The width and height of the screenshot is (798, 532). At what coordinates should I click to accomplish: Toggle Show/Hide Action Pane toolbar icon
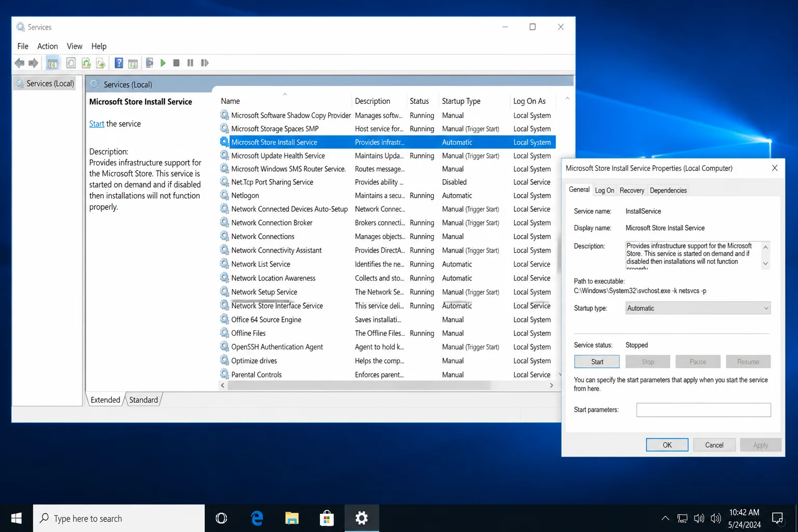133,63
